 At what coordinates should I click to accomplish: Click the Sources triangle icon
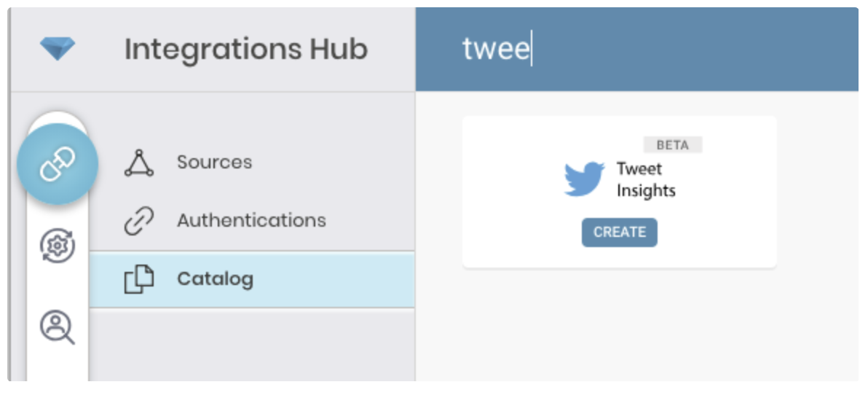pos(139,163)
